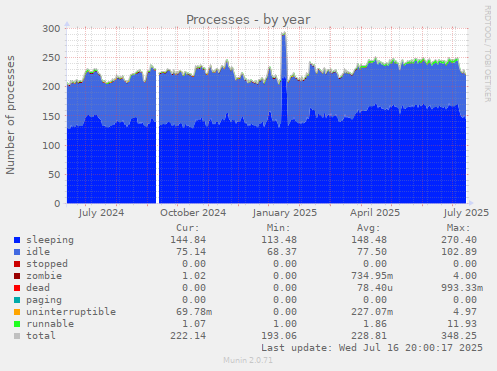This screenshot has height=371, width=497.
Task: Click idle minimum value 68.37
Action: point(282,252)
